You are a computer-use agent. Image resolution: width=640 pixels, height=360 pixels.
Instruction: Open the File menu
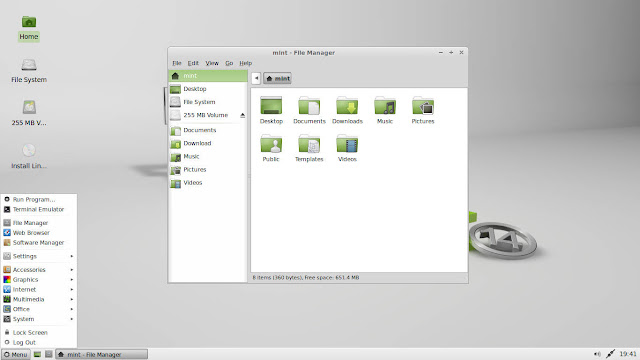[x=177, y=63]
